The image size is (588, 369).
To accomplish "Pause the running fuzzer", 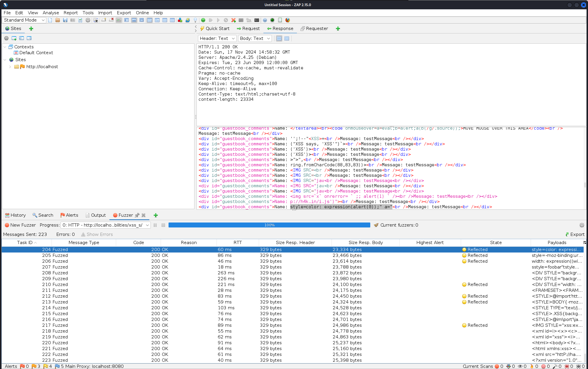I will click(155, 225).
